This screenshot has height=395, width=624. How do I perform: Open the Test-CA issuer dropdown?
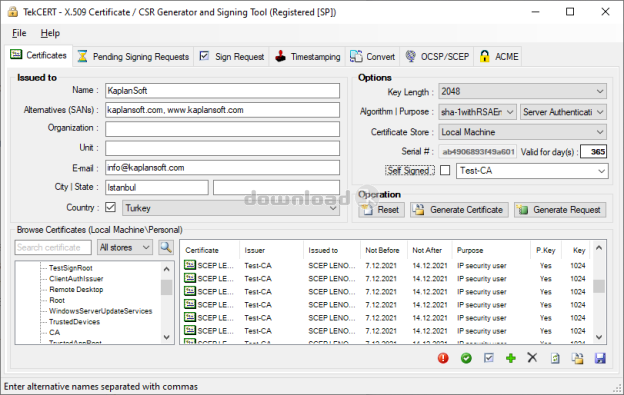pos(532,171)
